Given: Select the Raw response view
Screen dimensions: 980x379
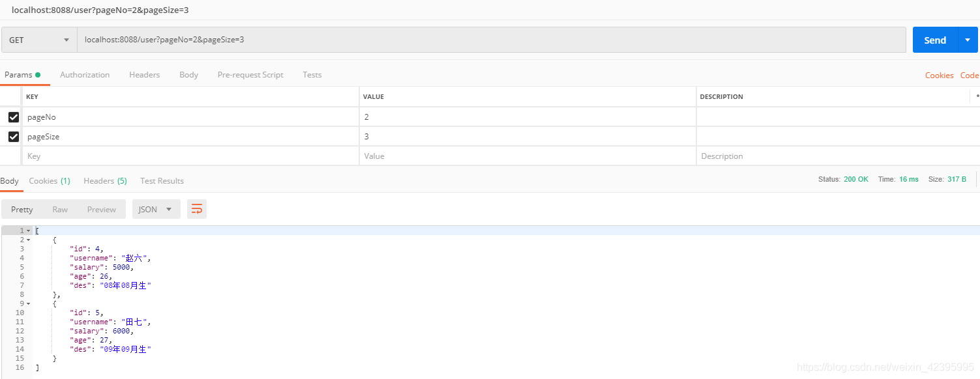Looking at the screenshot, I should [x=60, y=209].
